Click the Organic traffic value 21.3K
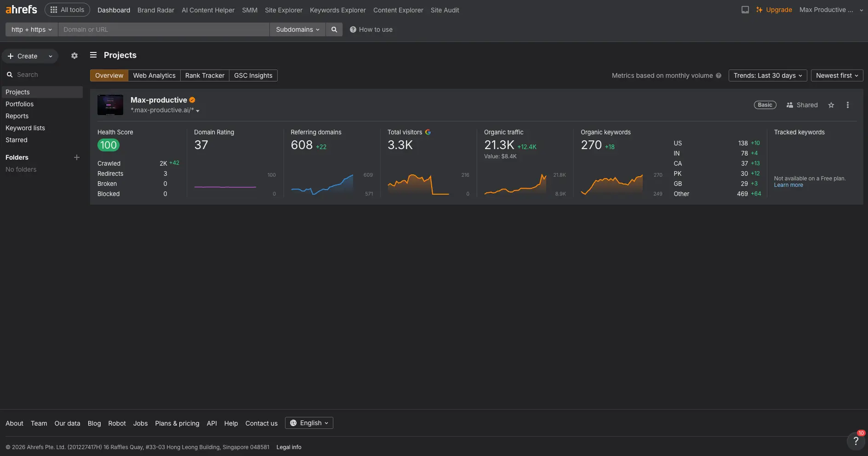The image size is (868, 456). [499, 145]
